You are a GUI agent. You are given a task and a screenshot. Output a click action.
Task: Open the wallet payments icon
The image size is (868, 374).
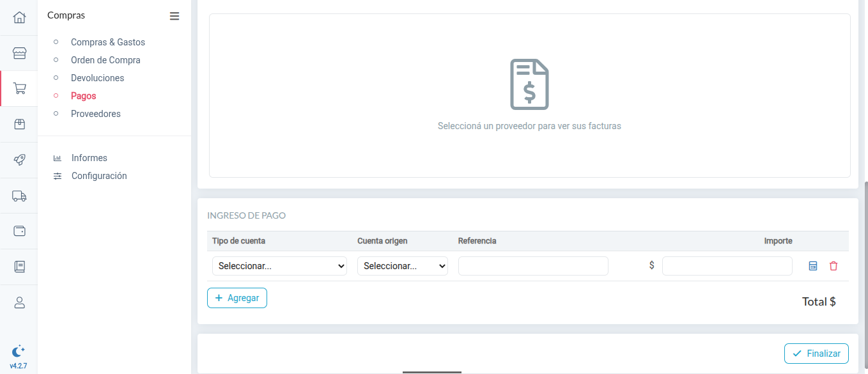[x=18, y=231]
